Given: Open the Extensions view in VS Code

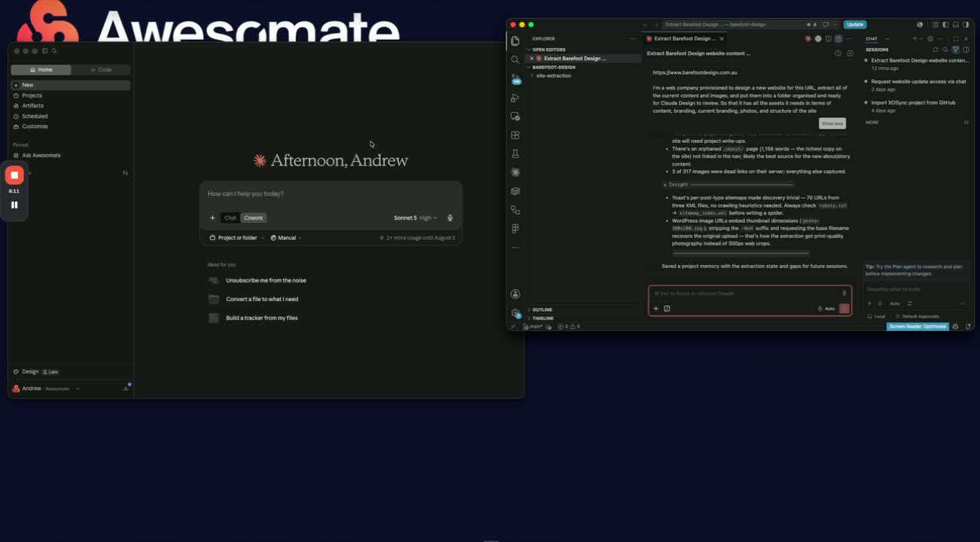Looking at the screenshot, I should 515,135.
